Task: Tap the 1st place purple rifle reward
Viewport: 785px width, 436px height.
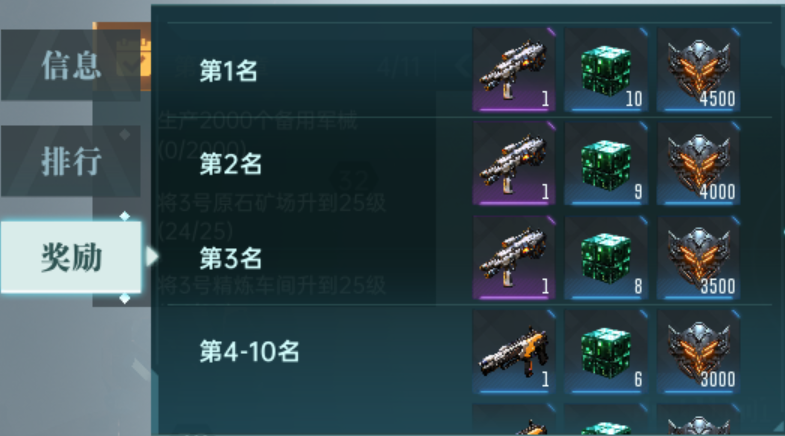Action: [x=514, y=70]
